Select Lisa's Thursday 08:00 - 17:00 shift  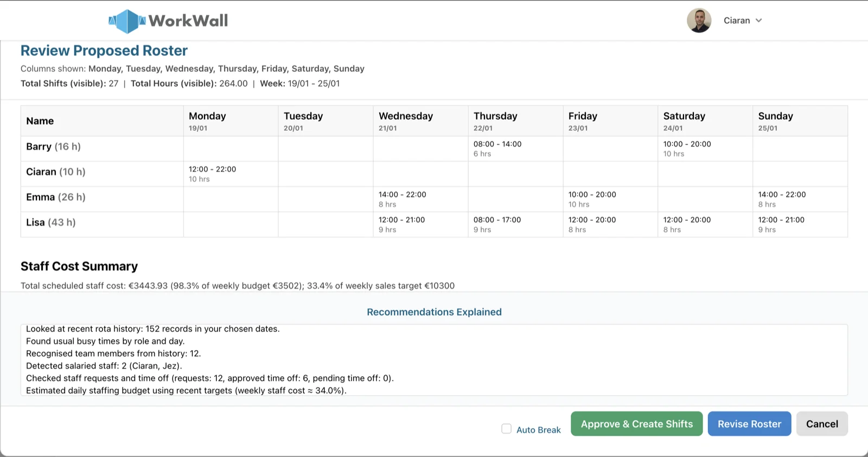515,225
